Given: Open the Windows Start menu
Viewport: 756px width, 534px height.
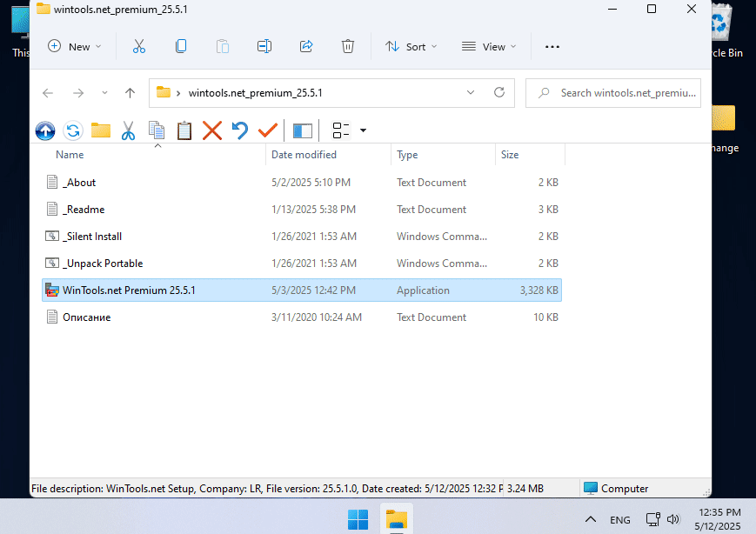Looking at the screenshot, I should pos(358,519).
